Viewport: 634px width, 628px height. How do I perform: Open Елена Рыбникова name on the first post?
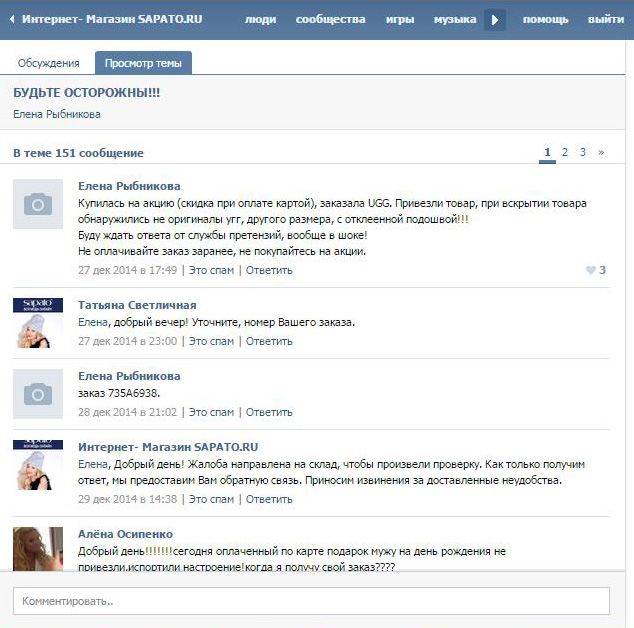coord(129,186)
